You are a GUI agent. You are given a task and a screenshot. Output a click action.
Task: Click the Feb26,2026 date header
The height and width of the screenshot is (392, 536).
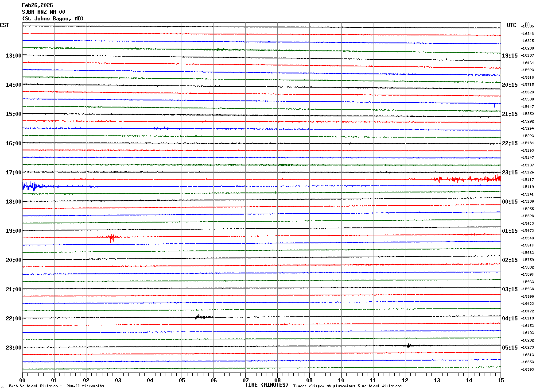pyautogui.click(x=37, y=5)
